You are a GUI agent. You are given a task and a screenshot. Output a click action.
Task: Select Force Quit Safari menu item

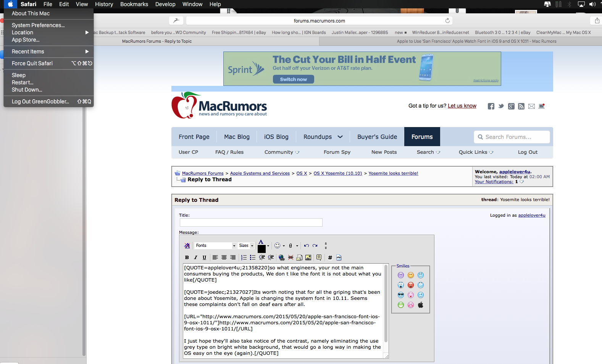pos(48,63)
